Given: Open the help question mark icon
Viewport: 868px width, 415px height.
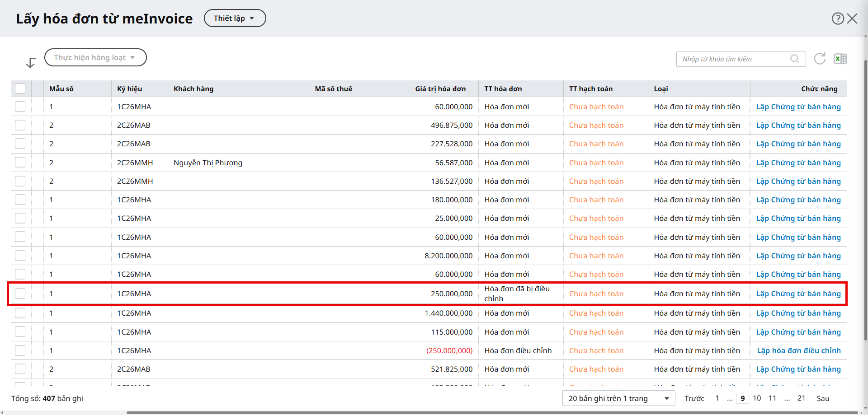Looking at the screenshot, I should [x=838, y=19].
